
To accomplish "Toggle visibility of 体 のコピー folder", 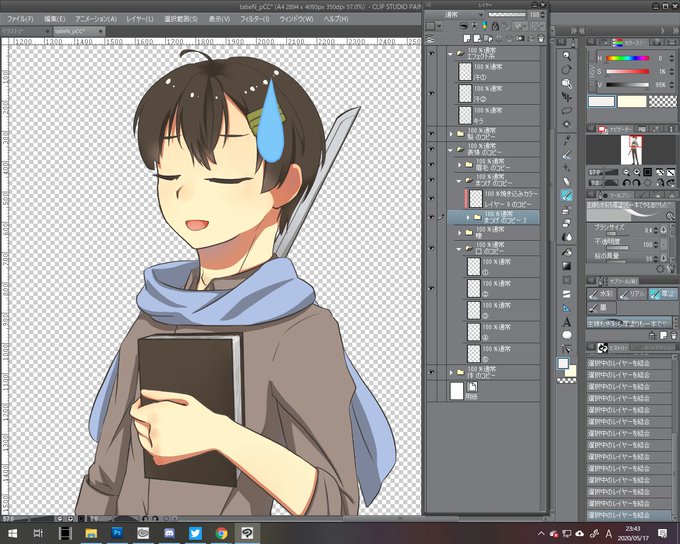I will (x=432, y=372).
